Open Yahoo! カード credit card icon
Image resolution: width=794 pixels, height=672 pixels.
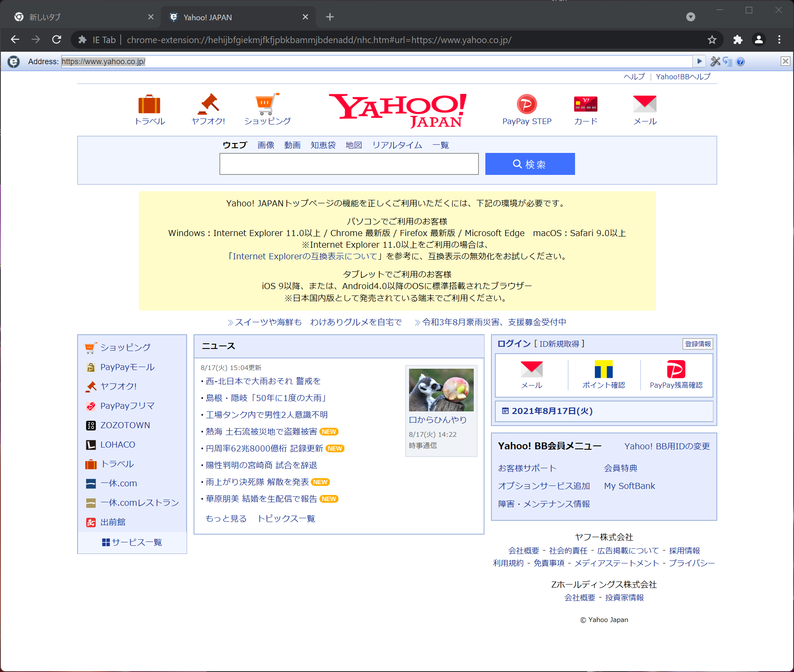pyautogui.click(x=585, y=104)
